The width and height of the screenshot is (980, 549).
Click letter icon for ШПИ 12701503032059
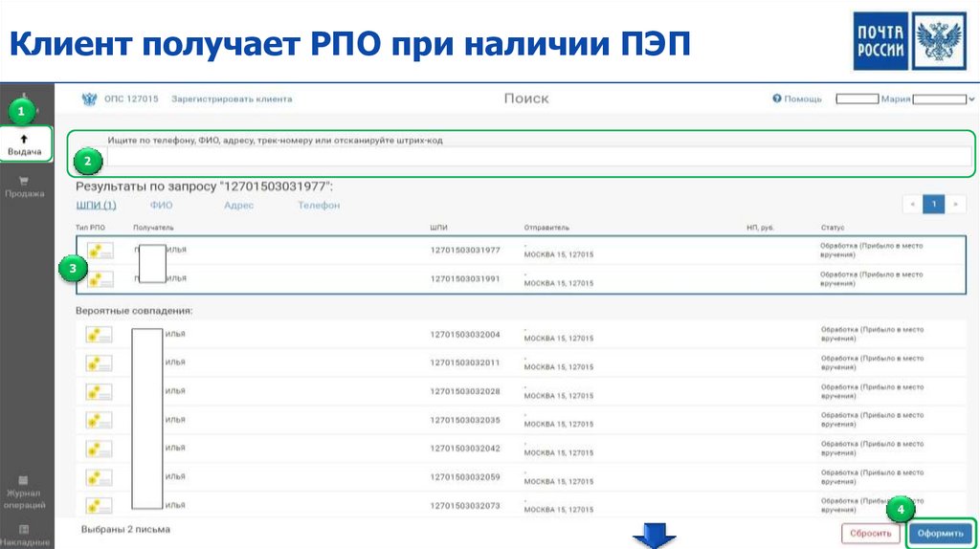pyautogui.click(x=99, y=477)
